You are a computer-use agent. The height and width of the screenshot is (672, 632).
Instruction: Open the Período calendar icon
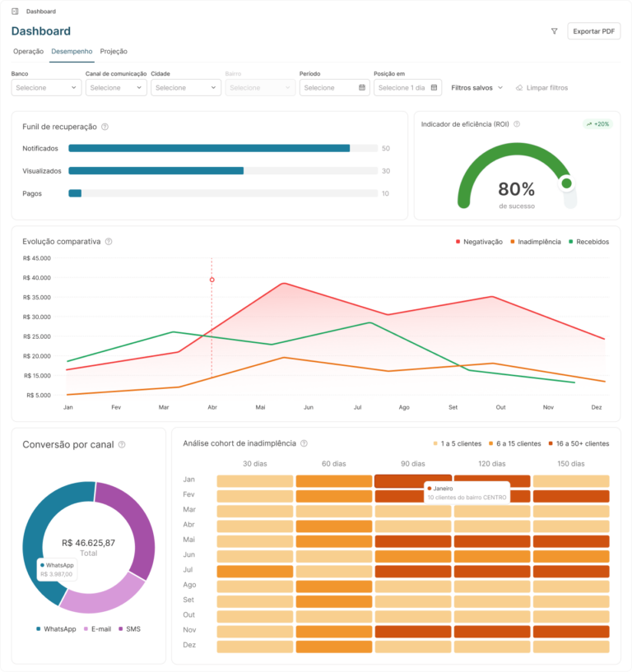362,87
